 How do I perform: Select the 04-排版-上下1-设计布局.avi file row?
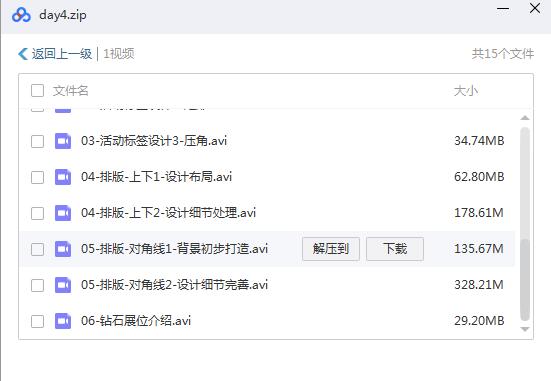coord(268,177)
